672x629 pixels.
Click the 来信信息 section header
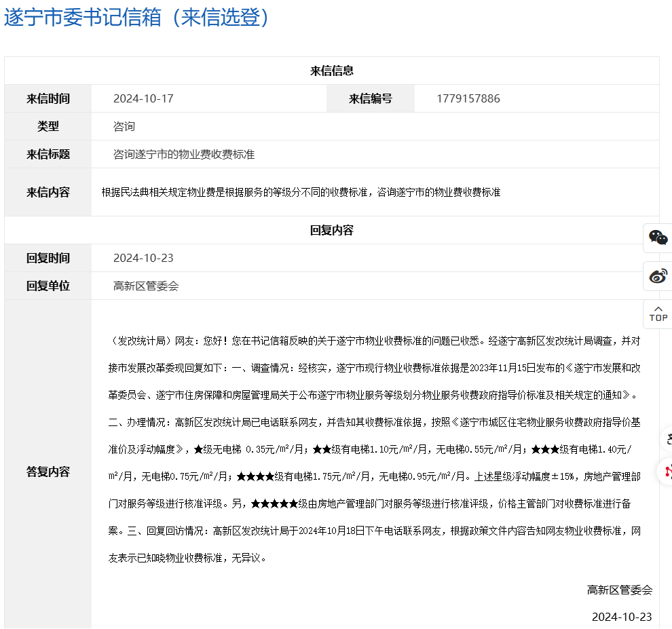point(331,71)
